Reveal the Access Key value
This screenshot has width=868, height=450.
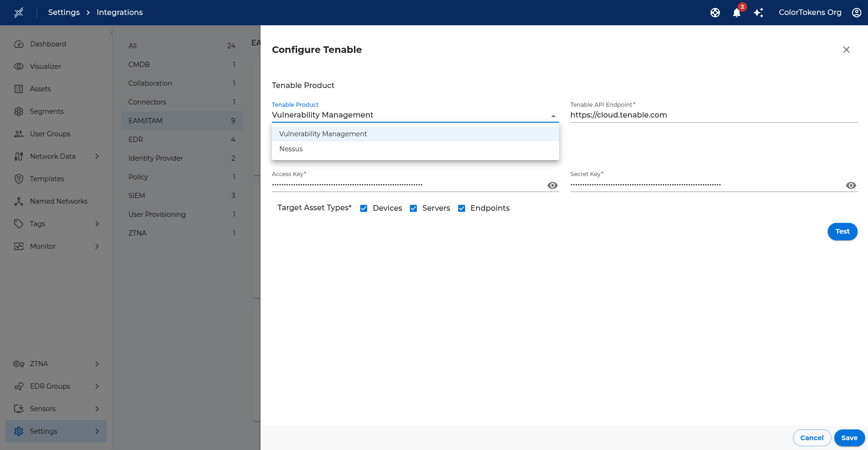(x=553, y=185)
